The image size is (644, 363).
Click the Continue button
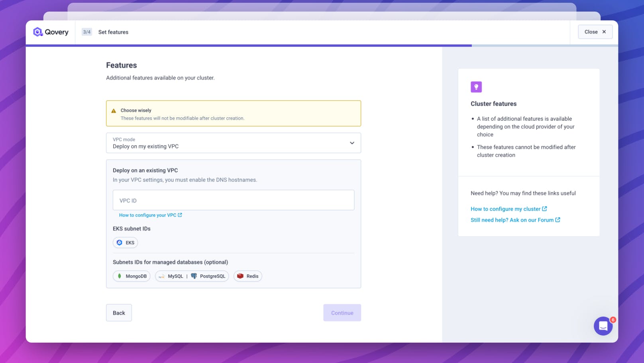click(342, 313)
